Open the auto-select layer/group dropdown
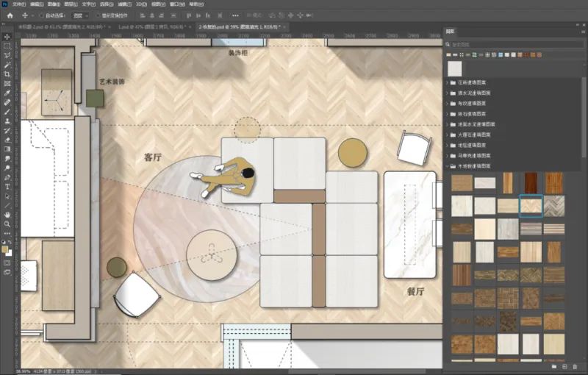 click(x=81, y=15)
